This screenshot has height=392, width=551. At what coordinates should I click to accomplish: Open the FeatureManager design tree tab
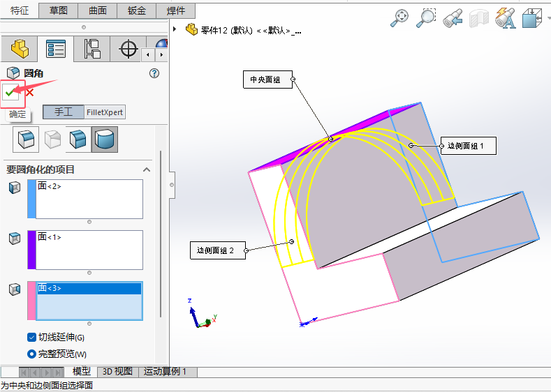point(20,49)
